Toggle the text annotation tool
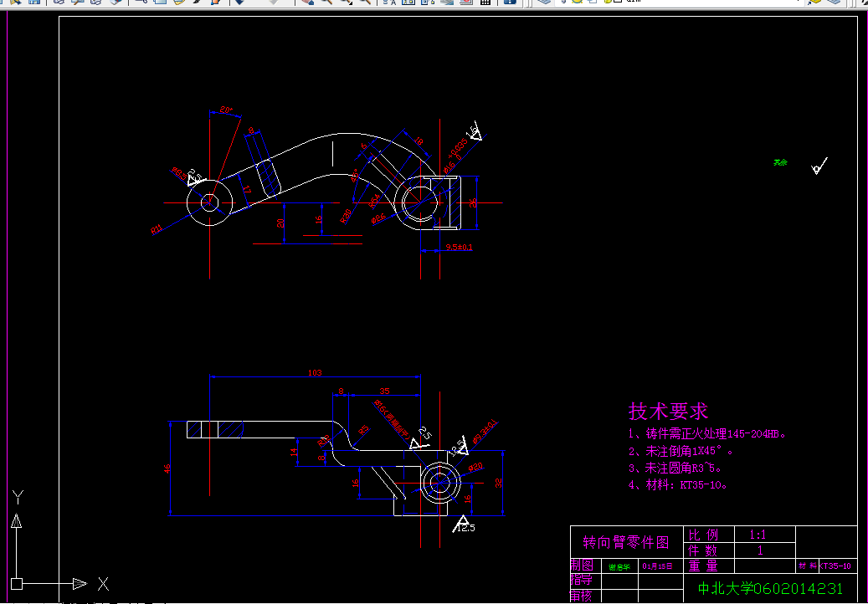 (x=393, y=3)
